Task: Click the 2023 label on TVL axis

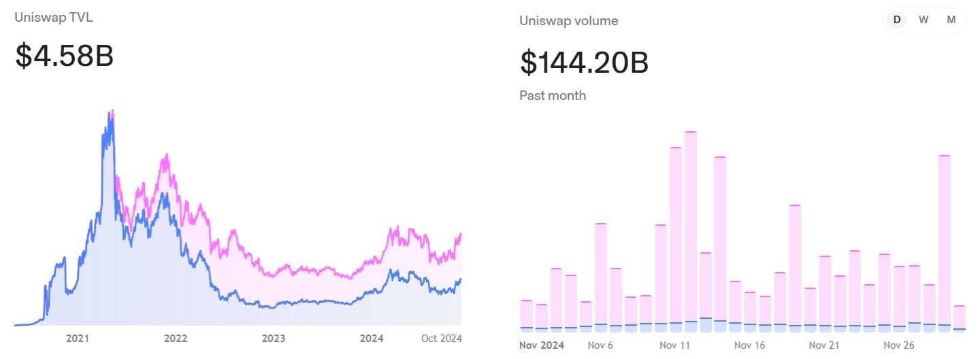Action: pyautogui.click(x=274, y=338)
